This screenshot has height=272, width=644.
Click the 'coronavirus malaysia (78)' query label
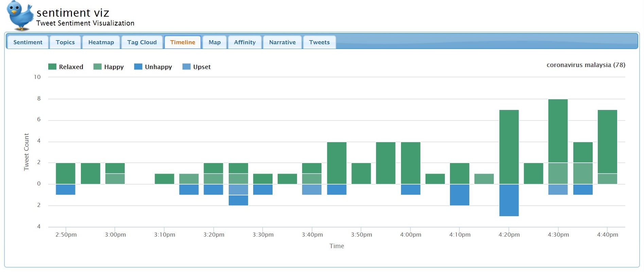tap(586, 65)
